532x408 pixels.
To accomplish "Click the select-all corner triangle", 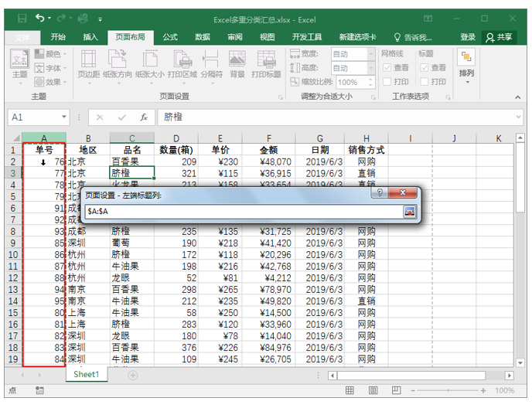I will click(15, 138).
